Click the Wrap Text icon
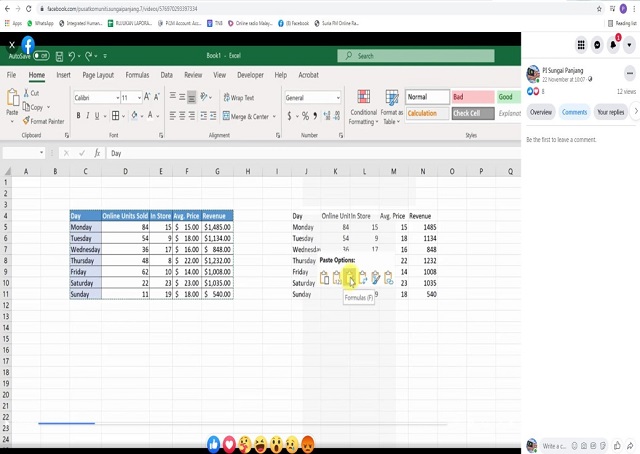This screenshot has height=454, width=640. coord(227,98)
